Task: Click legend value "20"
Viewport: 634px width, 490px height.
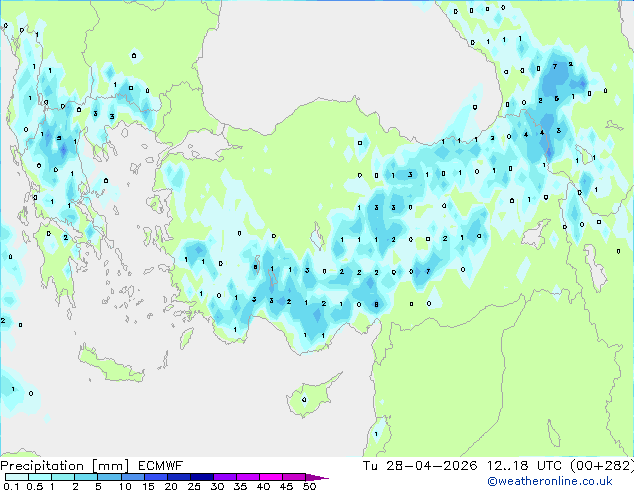Action: coord(171,486)
